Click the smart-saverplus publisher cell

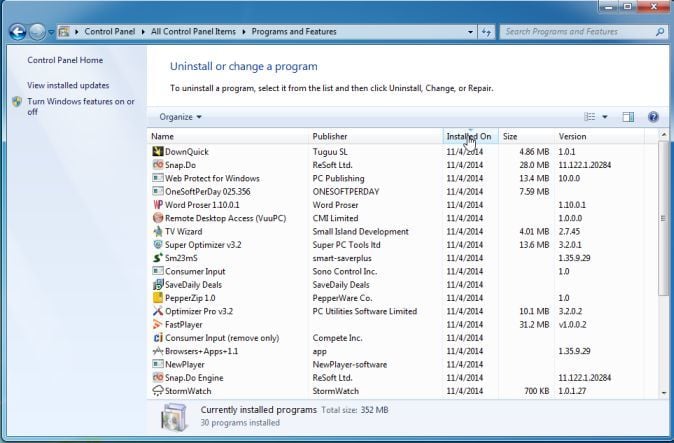click(342, 258)
